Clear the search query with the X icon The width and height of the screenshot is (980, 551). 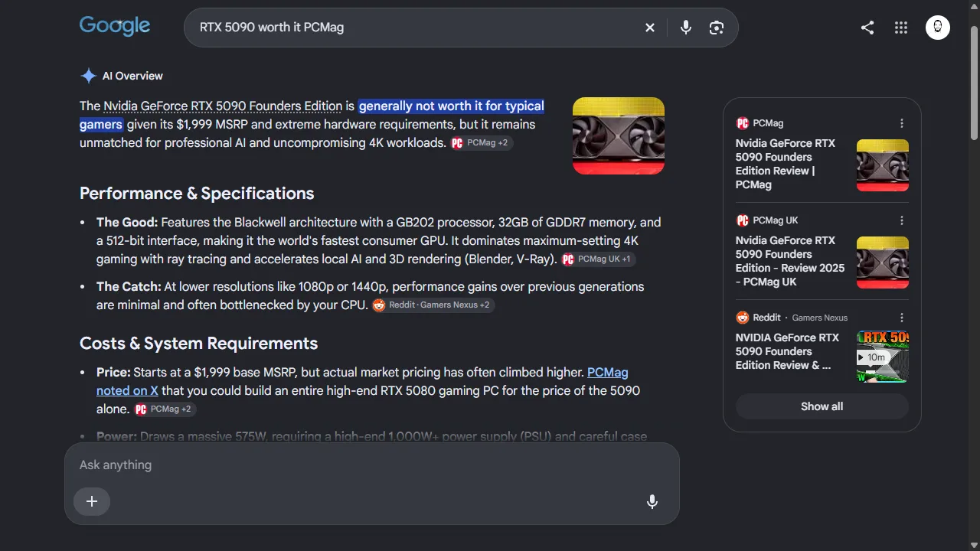(650, 28)
